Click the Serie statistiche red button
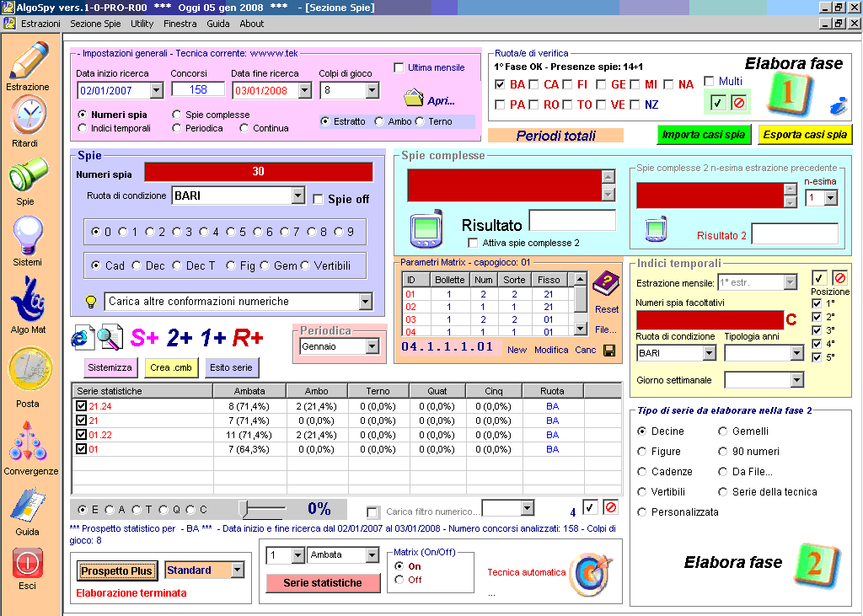 (323, 583)
